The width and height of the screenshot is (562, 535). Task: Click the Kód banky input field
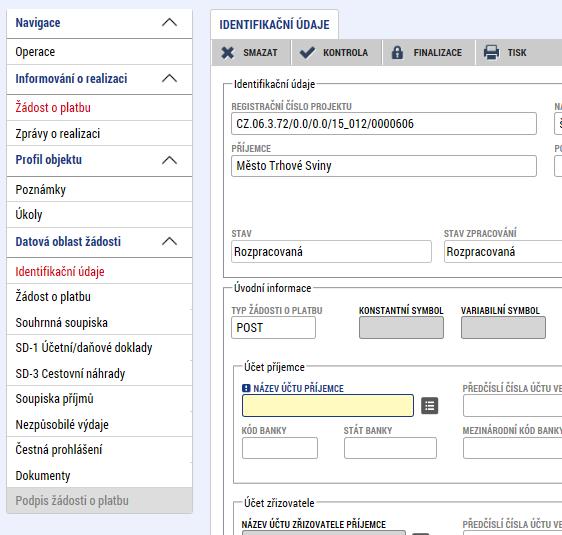[280, 448]
